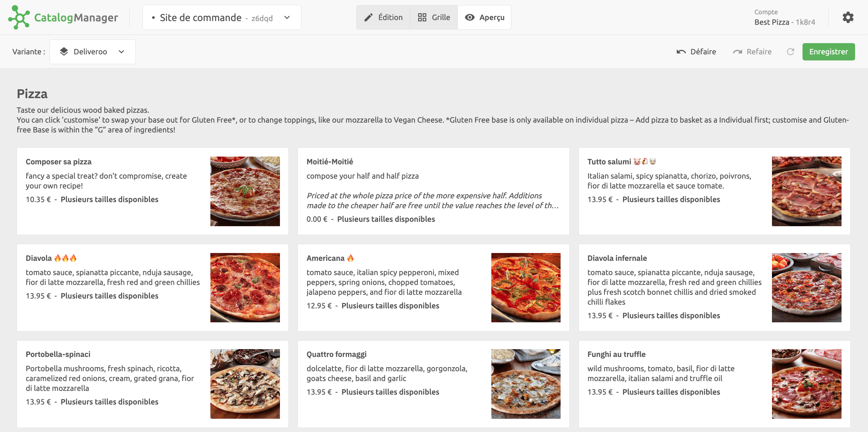The image size is (868, 432).
Task: Click the flame emoji next to Americana
Action: tap(351, 258)
